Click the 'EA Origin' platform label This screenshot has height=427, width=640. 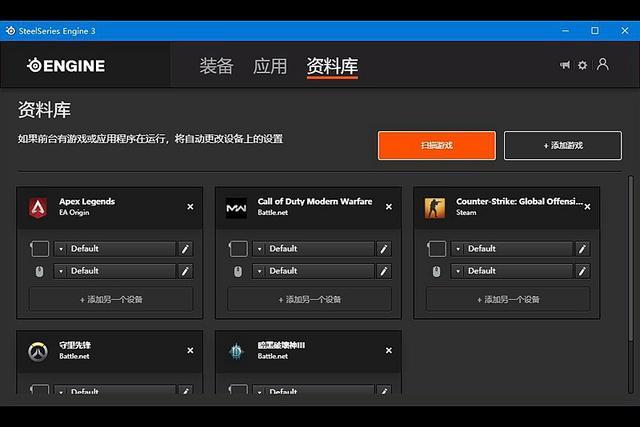coord(74,212)
